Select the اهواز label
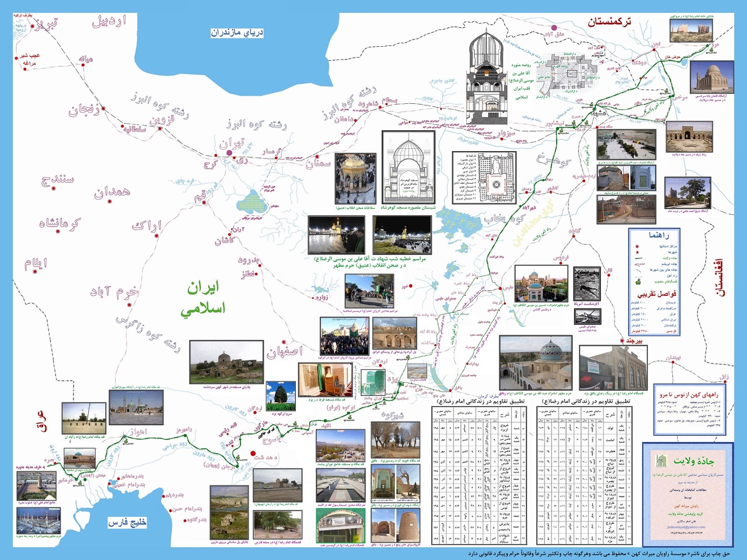The width and height of the screenshot is (747, 560). (x=138, y=432)
